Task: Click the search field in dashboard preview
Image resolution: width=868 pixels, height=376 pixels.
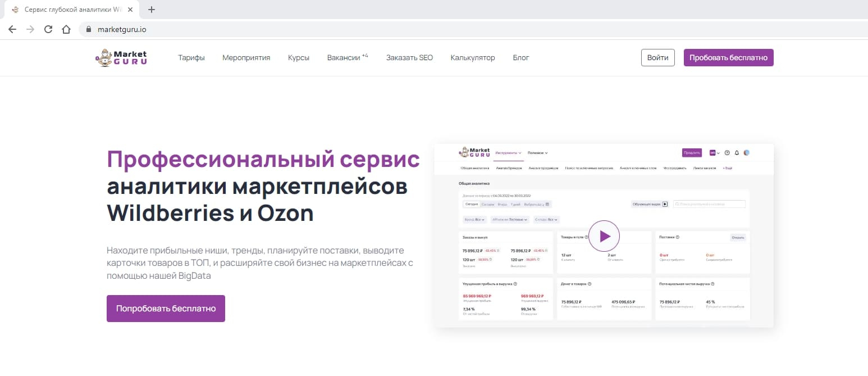Action: point(709,204)
